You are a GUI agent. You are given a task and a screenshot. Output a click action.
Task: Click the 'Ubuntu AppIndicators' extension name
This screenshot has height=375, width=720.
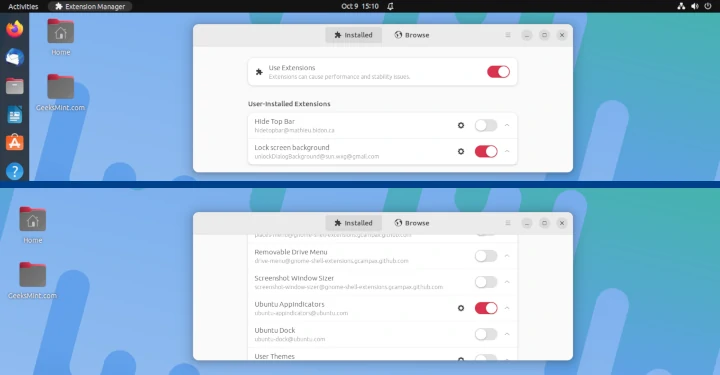[x=289, y=304]
